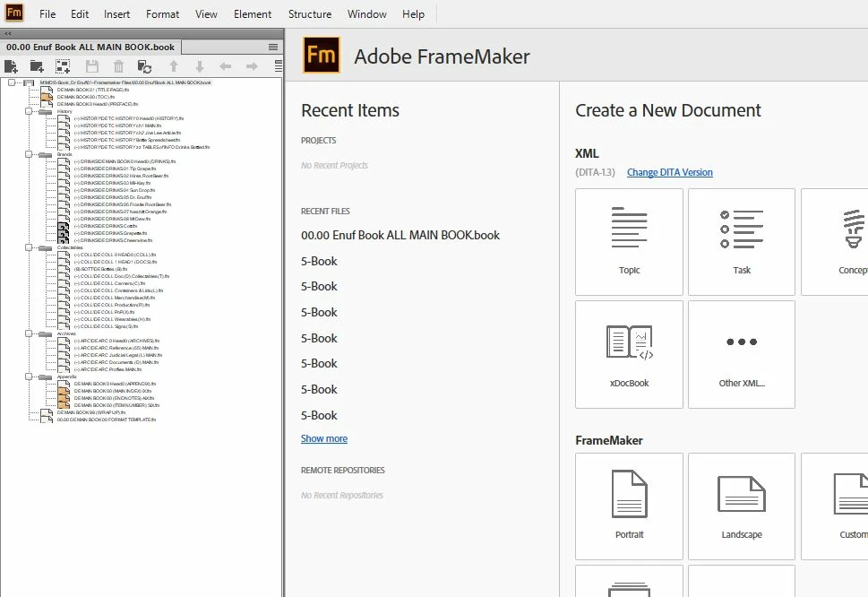Open the book panel options menu icon beside tab

273,48
